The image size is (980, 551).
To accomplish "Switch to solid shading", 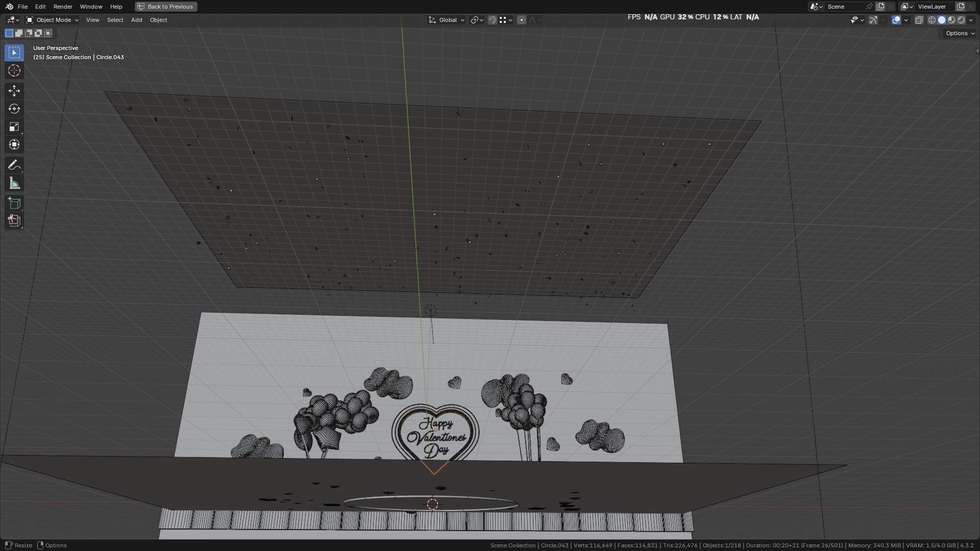I will (x=942, y=20).
